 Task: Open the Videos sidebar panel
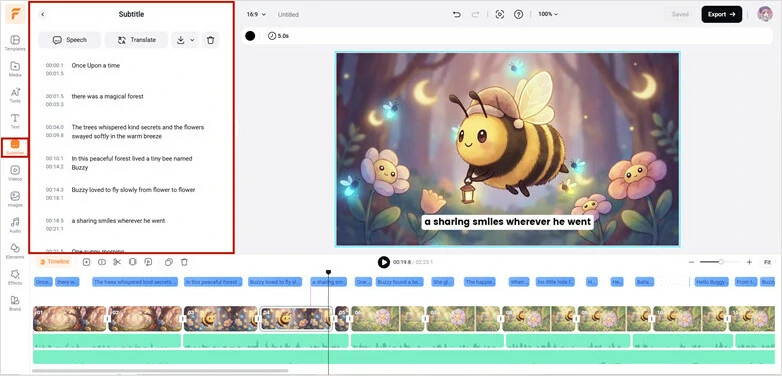[x=15, y=173]
